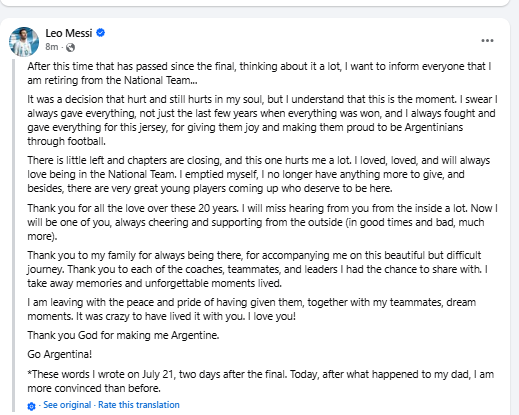The height and width of the screenshot is (415, 519).
Task: Click the gray vertical translation bar
Action: coord(14,235)
